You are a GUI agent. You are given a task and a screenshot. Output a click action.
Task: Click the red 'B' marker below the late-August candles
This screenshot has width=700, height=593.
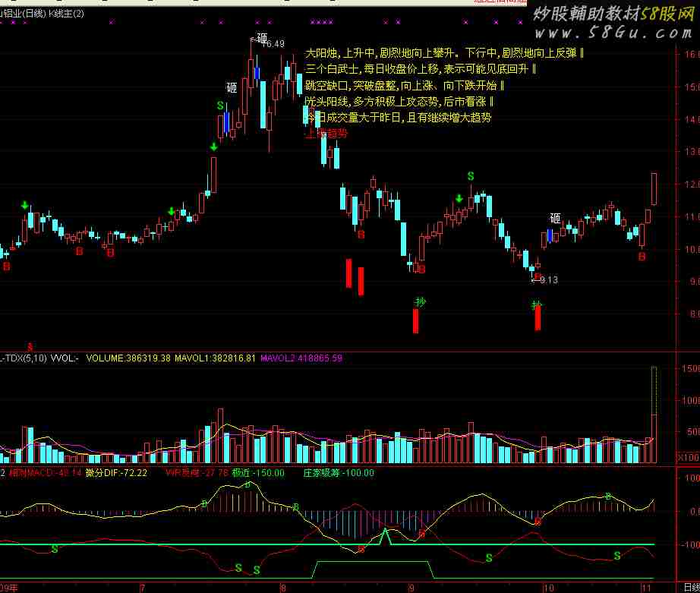pos(361,234)
